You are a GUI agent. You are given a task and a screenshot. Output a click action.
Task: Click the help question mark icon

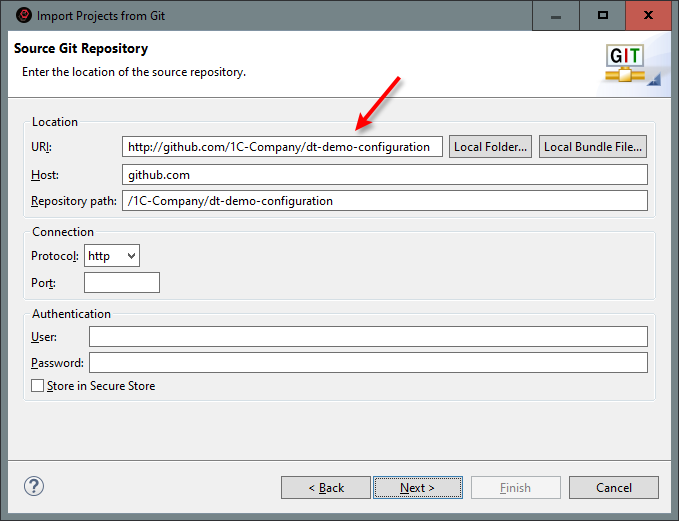[34, 487]
